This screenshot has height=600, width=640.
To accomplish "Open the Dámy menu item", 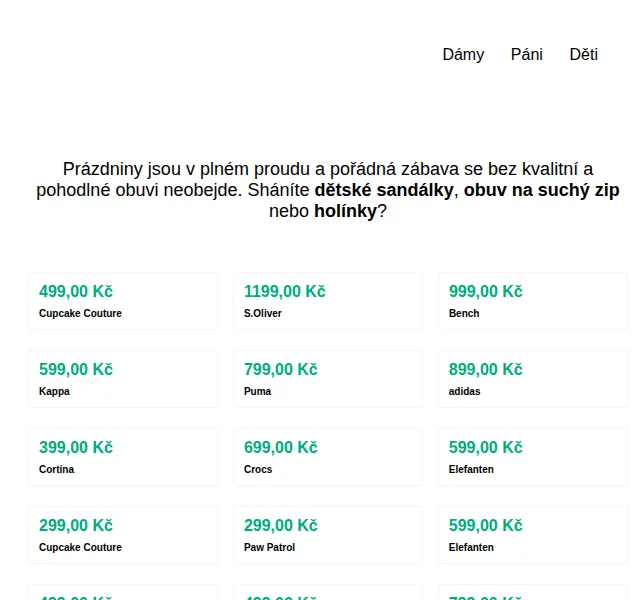I will click(463, 55).
